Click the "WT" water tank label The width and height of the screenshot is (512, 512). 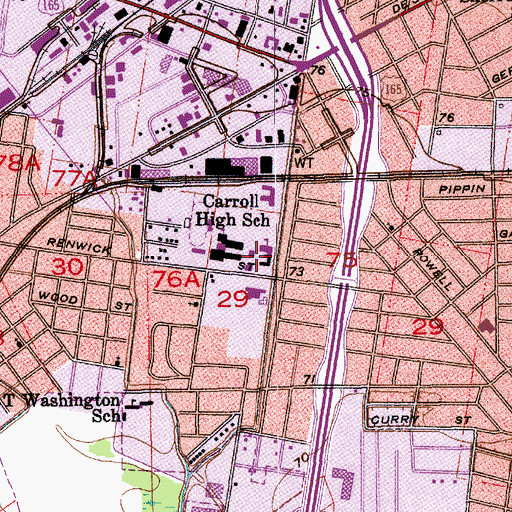pyautogui.click(x=304, y=163)
